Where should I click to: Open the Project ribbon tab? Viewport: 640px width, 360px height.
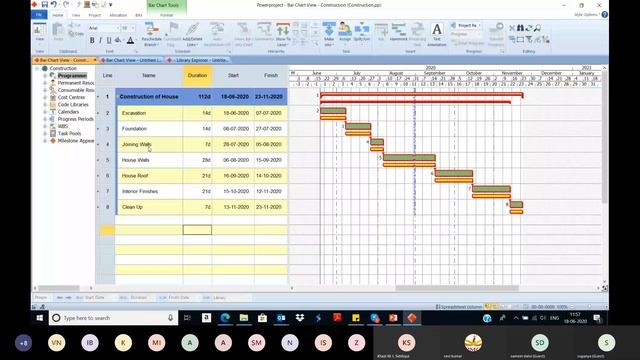point(95,15)
